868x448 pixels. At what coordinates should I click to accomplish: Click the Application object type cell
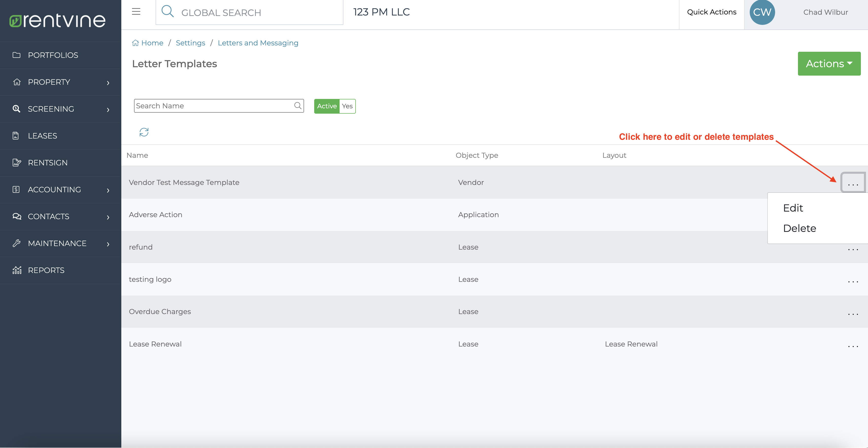(478, 215)
